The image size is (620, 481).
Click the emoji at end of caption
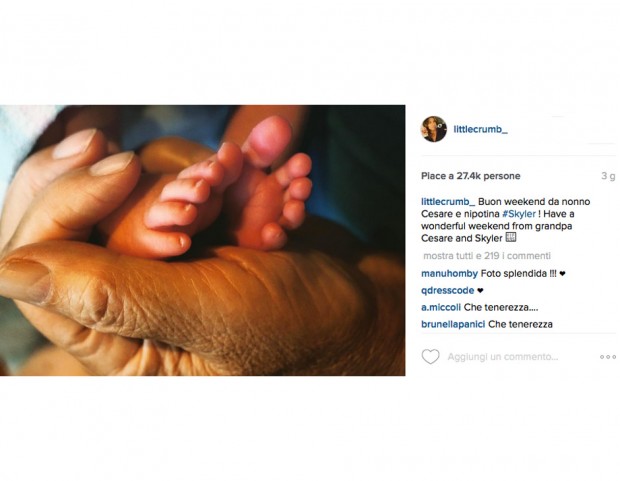tap(511, 237)
